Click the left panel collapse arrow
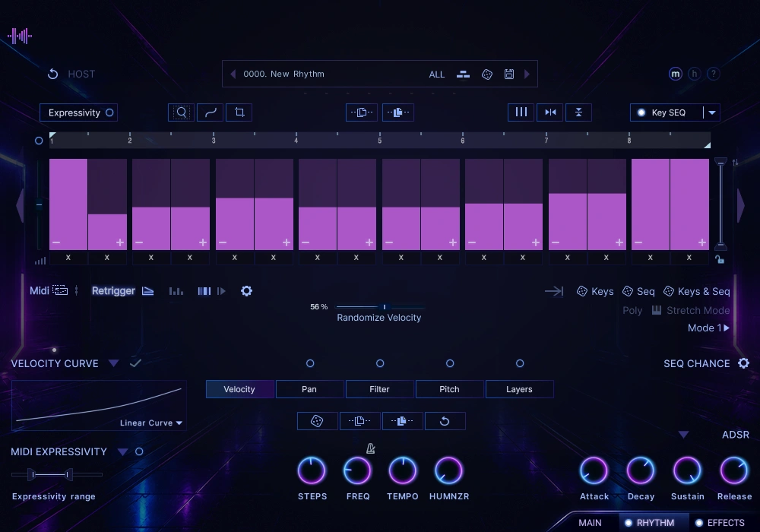This screenshot has width=760, height=532. (20, 205)
